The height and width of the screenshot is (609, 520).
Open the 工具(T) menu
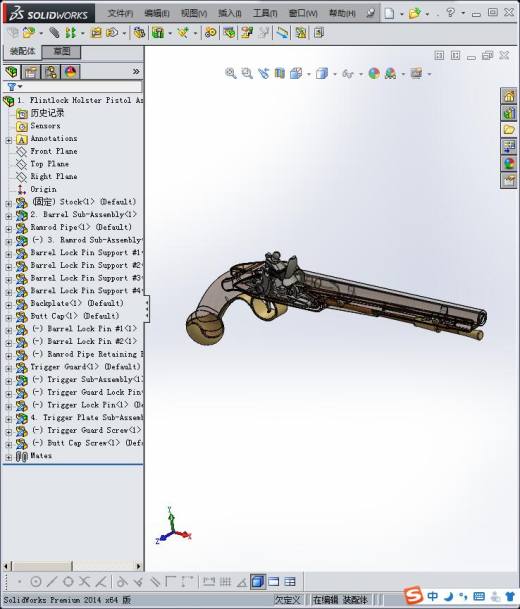pos(265,13)
